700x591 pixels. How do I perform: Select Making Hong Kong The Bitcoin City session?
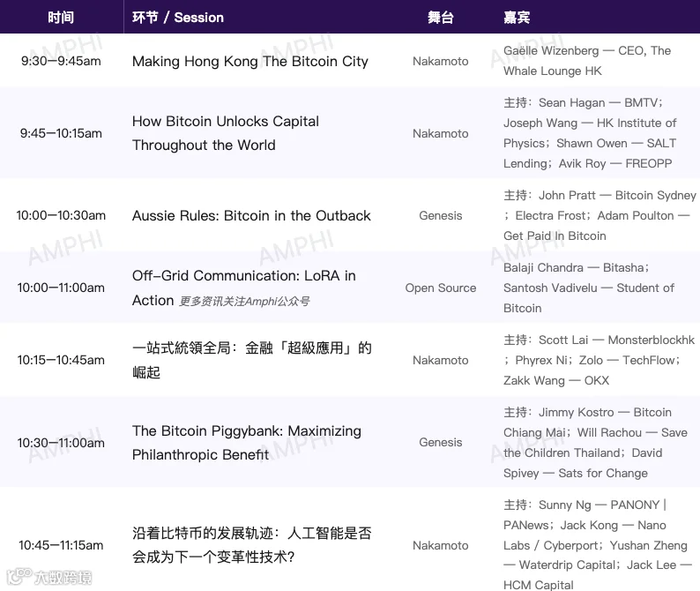(250, 61)
